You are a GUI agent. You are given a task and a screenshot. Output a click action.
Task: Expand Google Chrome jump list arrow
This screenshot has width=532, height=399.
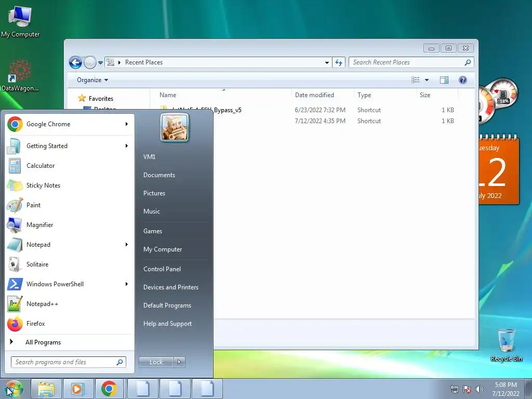(127, 124)
